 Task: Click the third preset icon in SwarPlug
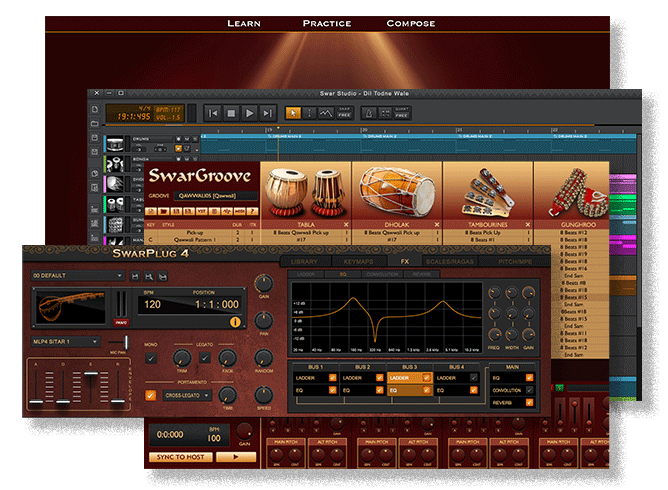[x=162, y=277]
